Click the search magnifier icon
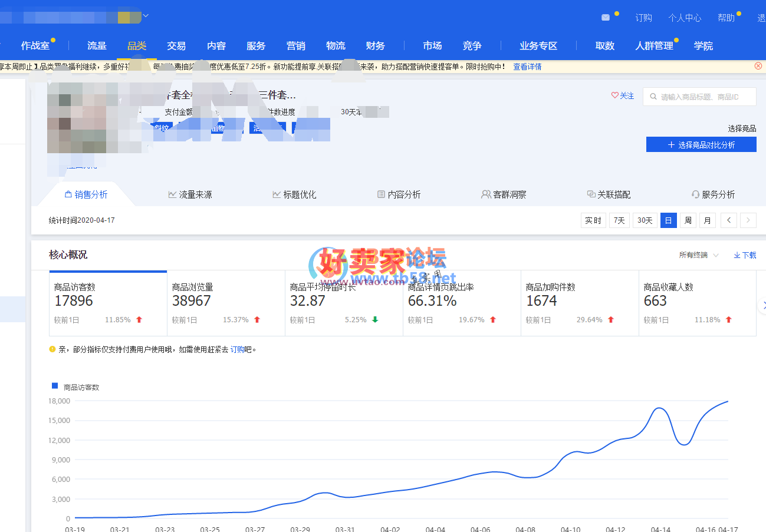This screenshot has height=532, width=766. pos(653,97)
